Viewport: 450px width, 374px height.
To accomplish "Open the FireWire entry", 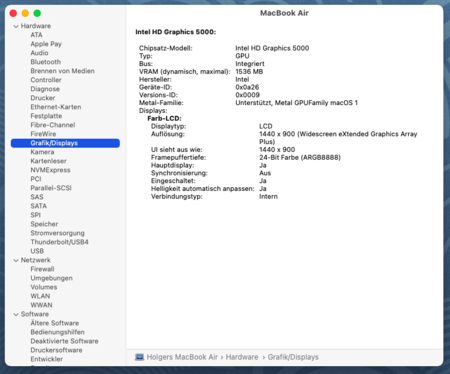I will tap(43, 134).
